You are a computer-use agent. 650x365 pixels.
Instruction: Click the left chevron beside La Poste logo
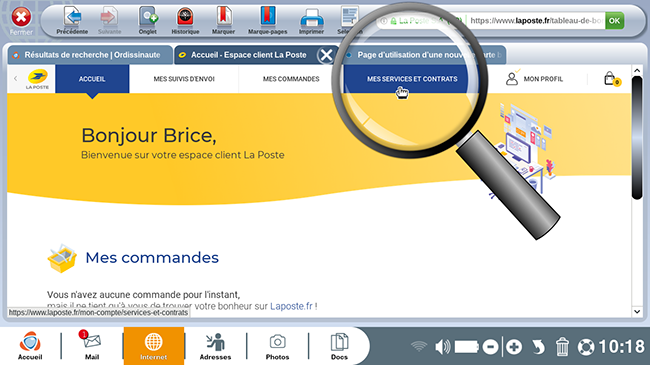coord(16,78)
